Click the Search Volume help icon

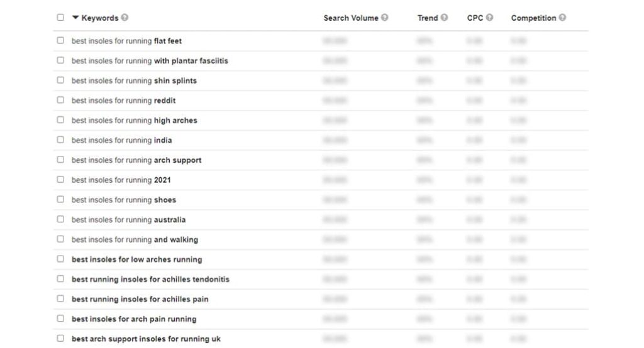384,18
